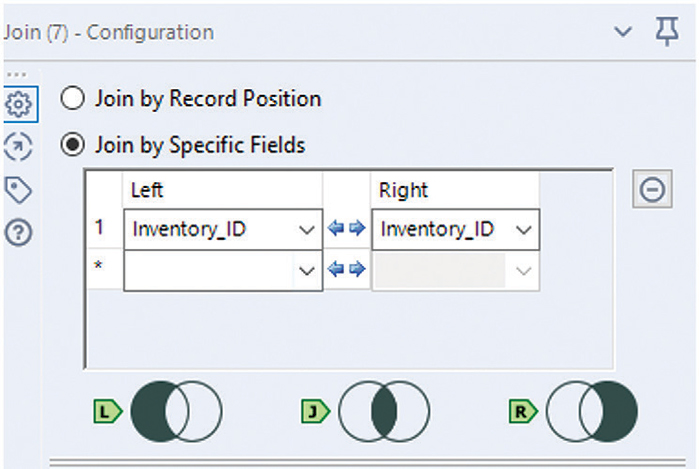The height and width of the screenshot is (469, 700).
Task: Click the green R output anchor
Action: click(x=523, y=410)
